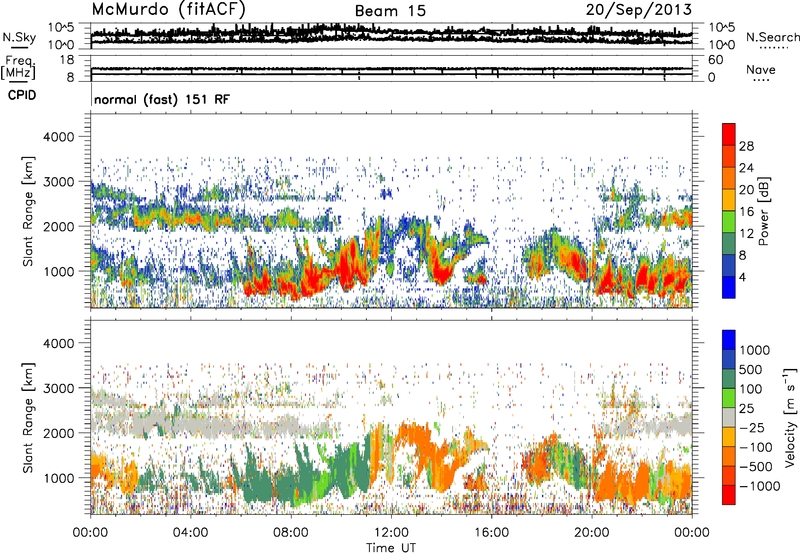
Task: Click the Slant Range label of power panel
Action: click(28, 211)
